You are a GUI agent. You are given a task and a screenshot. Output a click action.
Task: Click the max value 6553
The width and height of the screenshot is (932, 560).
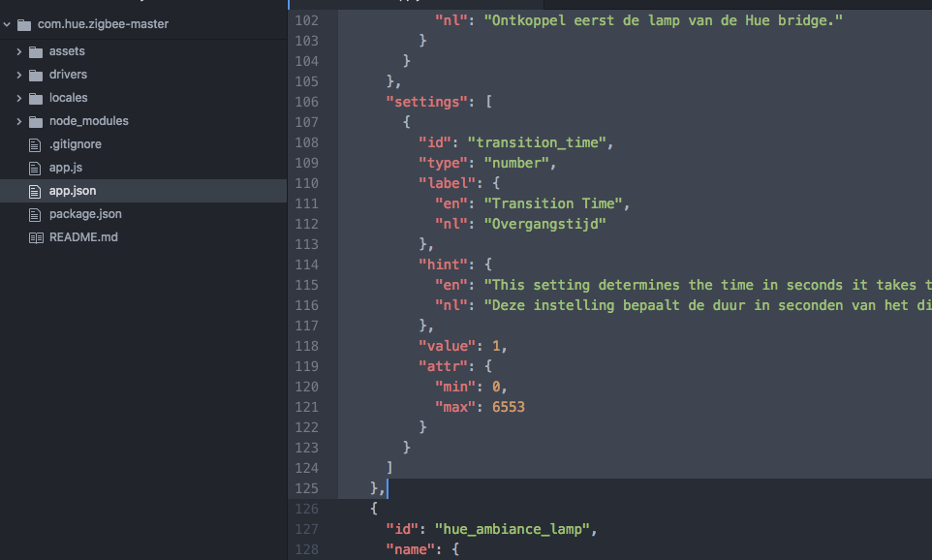pos(509,407)
